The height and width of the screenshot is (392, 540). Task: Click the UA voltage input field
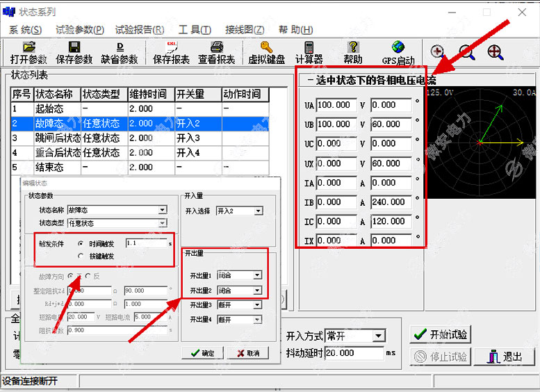(x=335, y=105)
